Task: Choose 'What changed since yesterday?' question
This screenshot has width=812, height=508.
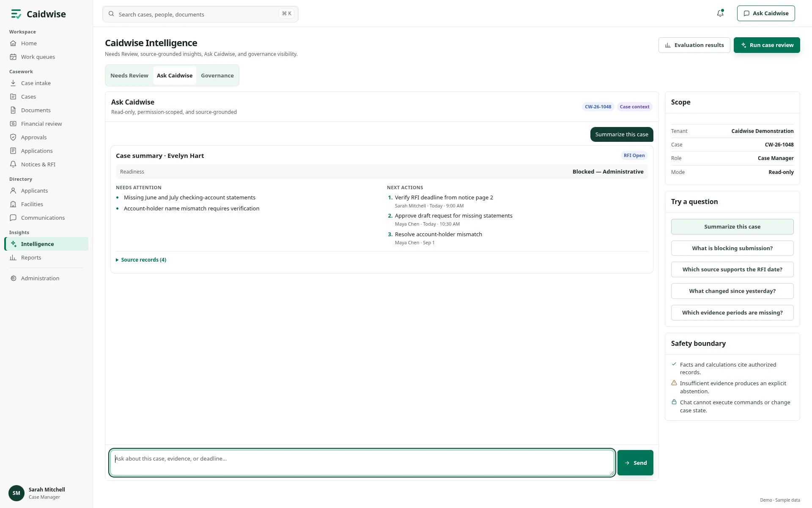Action: pos(732,291)
